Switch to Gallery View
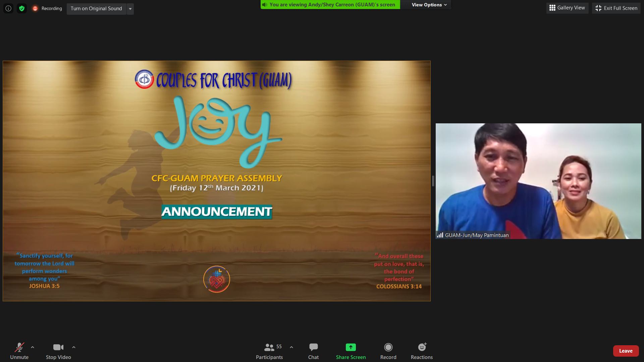This screenshot has height=362, width=644. [x=567, y=8]
